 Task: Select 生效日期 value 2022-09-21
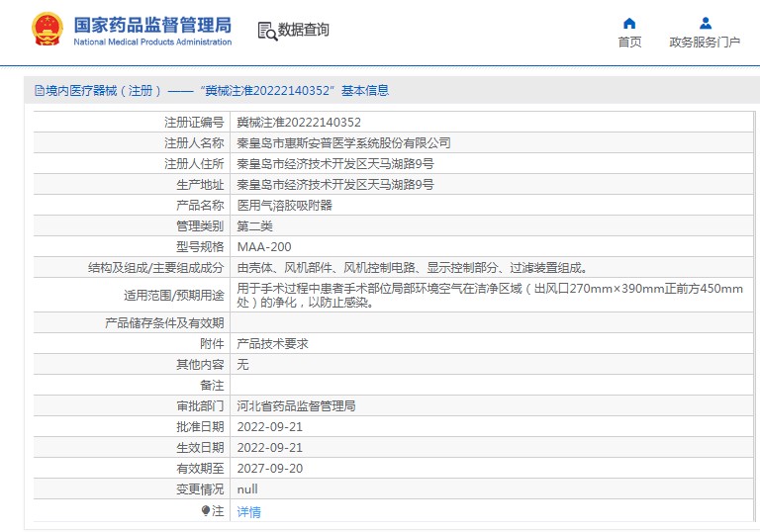[269, 448]
